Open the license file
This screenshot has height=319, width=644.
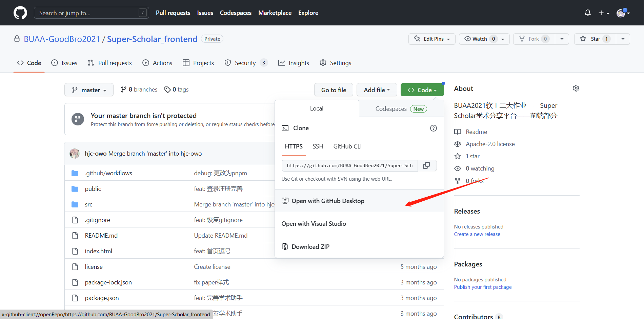pos(94,267)
